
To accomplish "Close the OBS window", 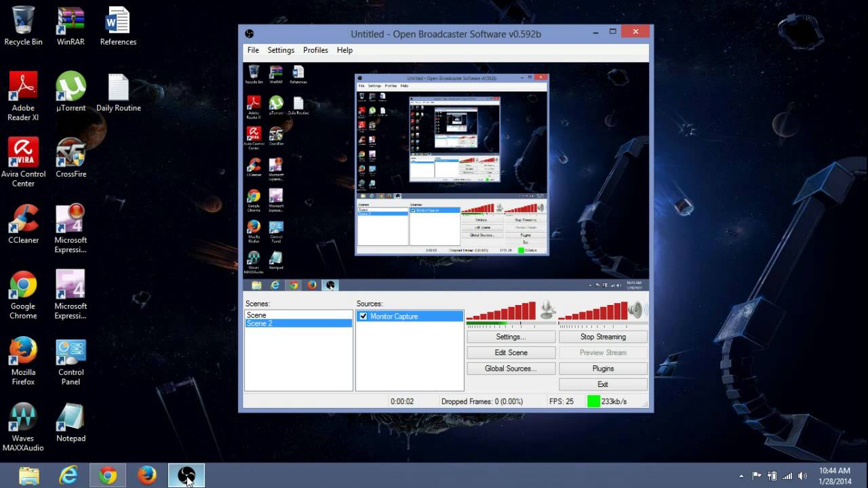I will tap(635, 32).
